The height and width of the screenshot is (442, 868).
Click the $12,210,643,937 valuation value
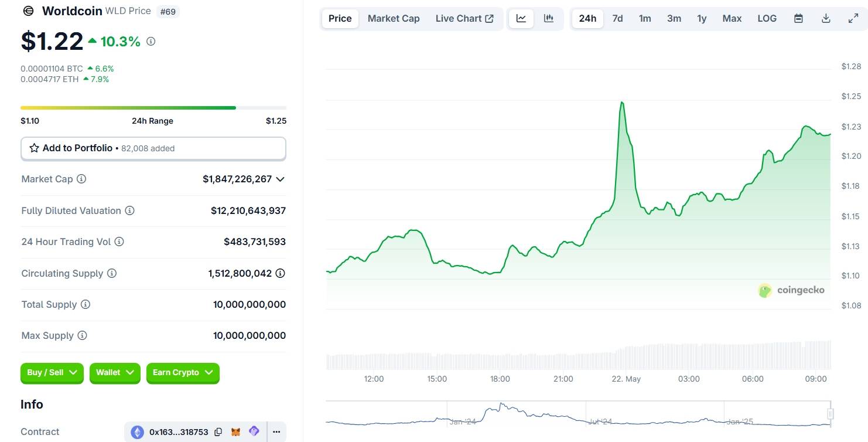tap(248, 210)
